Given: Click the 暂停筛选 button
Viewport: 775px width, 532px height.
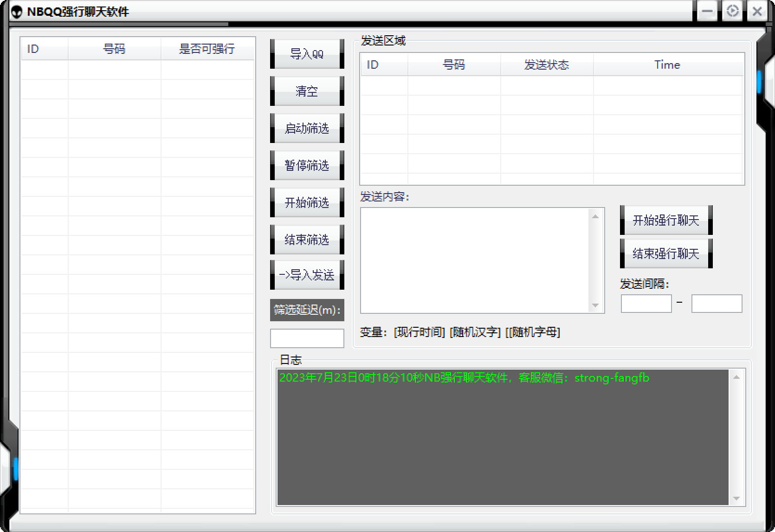Looking at the screenshot, I should pyautogui.click(x=307, y=165).
